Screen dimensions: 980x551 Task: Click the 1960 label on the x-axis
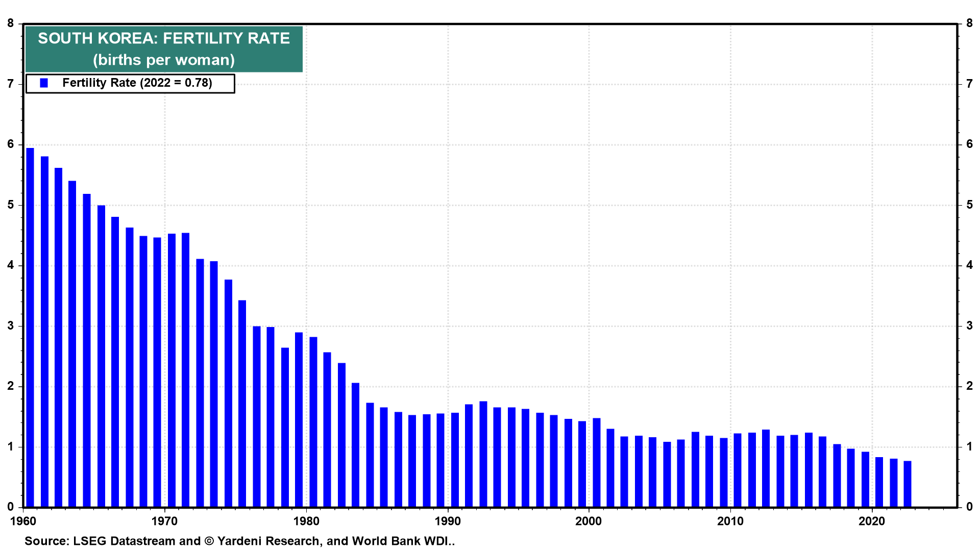pos(23,521)
